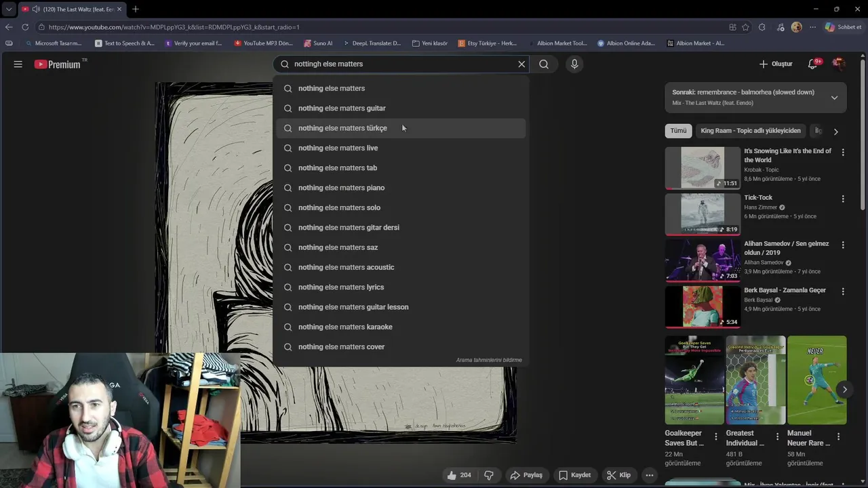Go back with browser back arrow
Image resolution: width=868 pixels, height=488 pixels.
(x=9, y=27)
